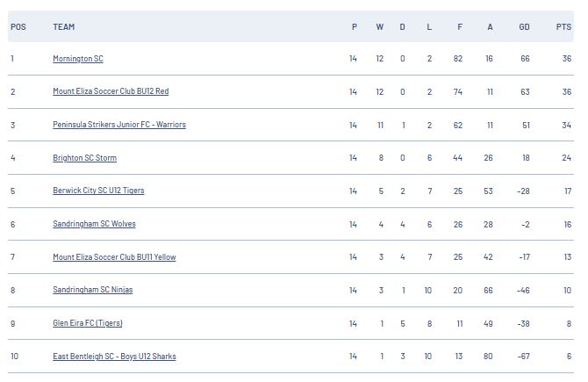Click the F column header
The image size is (588, 382).
460,27
